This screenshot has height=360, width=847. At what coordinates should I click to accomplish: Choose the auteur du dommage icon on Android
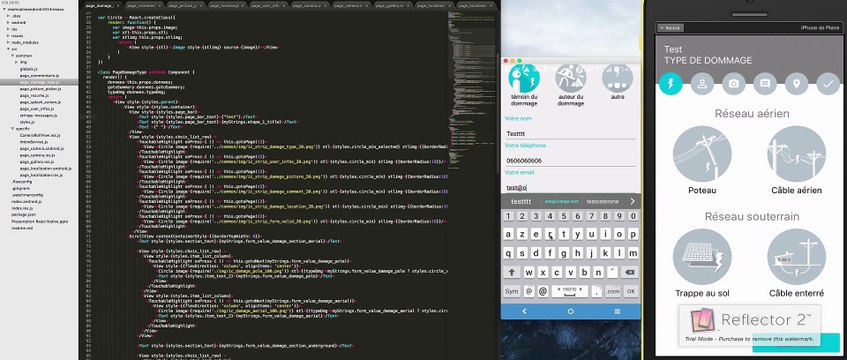[x=570, y=79]
